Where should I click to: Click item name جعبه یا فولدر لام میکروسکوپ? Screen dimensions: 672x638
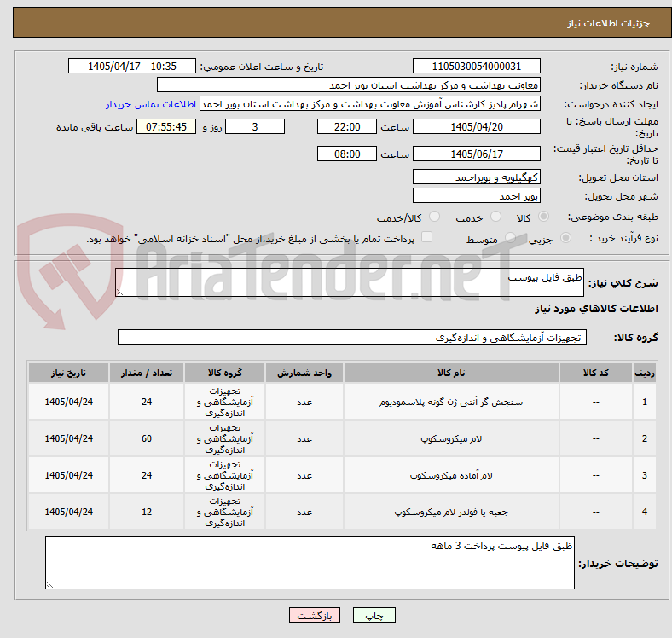pos(451,512)
